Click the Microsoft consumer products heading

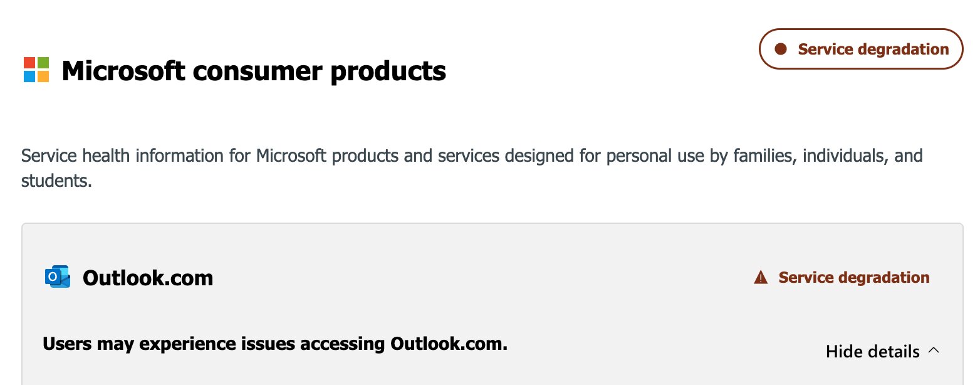[254, 71]
